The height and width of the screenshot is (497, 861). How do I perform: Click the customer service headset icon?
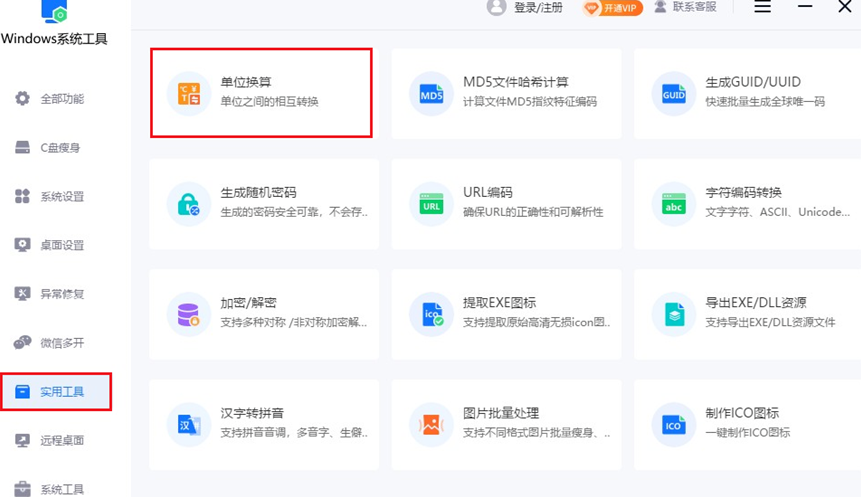click(x=661, y=7)
